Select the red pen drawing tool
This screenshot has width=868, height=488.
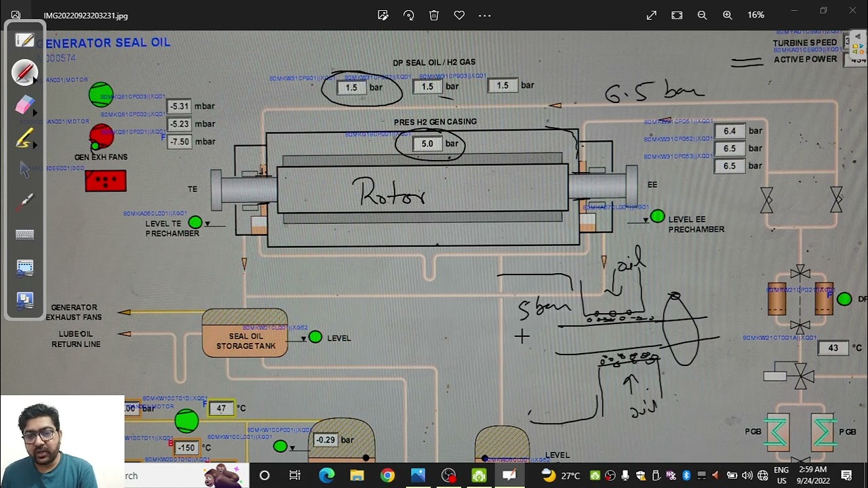[x=24, y=73]
